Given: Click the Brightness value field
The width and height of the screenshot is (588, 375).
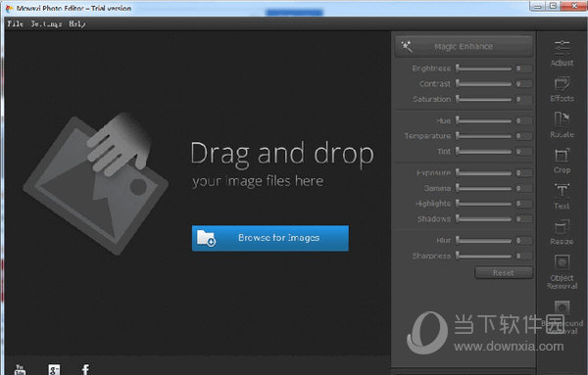Looking at the screenshot, I should (523, 69).
